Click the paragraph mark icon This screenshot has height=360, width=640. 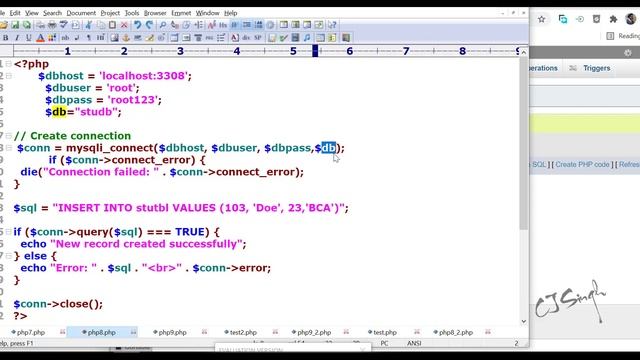pyautogui.click(x=89, y=38)
